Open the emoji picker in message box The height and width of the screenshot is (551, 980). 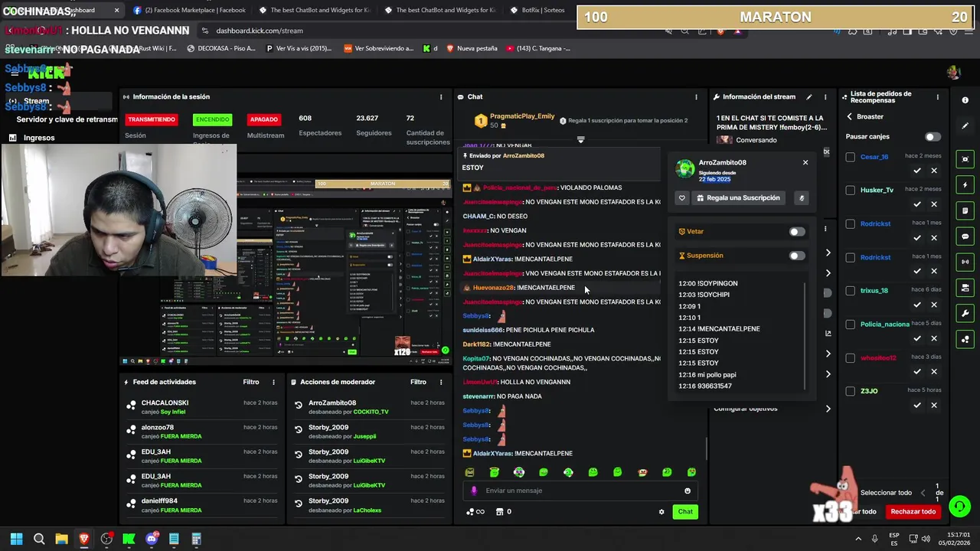[688, 491]
